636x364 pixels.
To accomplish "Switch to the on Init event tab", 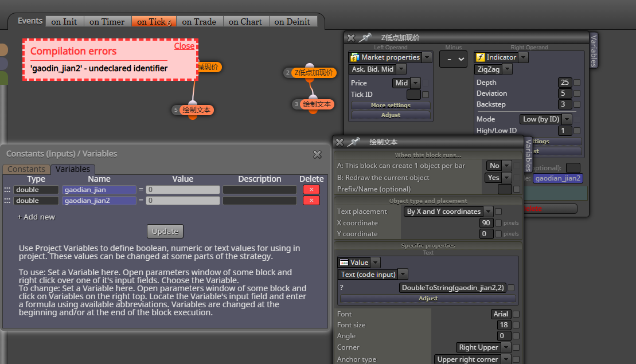I will point(64,21).
